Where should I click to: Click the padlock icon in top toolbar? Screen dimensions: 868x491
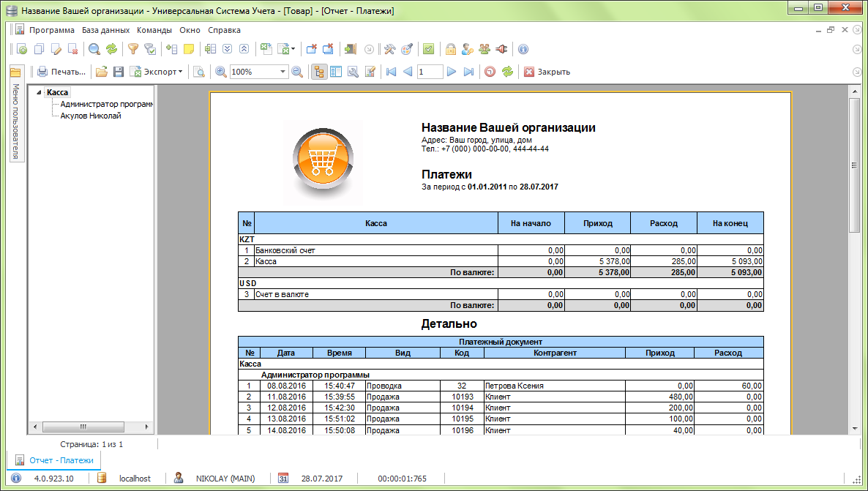point(451,49)
